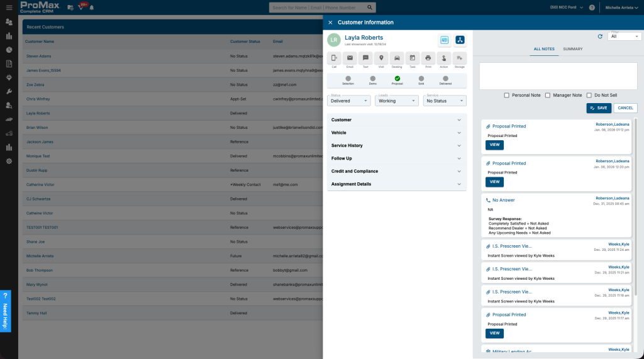Open the Storage list-add icon
Screen dimensions: 644x359
click(x=460, y=58)
